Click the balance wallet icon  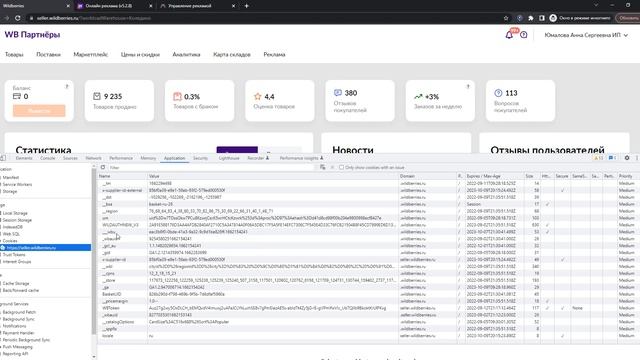coord(17,96)
